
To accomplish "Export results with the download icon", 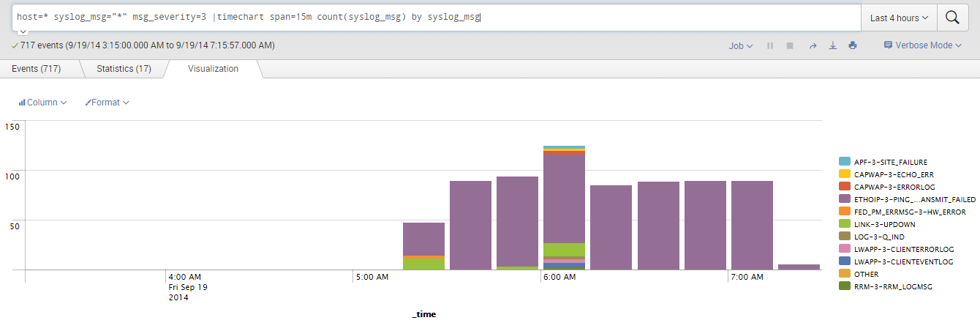I will pos(832,45).
